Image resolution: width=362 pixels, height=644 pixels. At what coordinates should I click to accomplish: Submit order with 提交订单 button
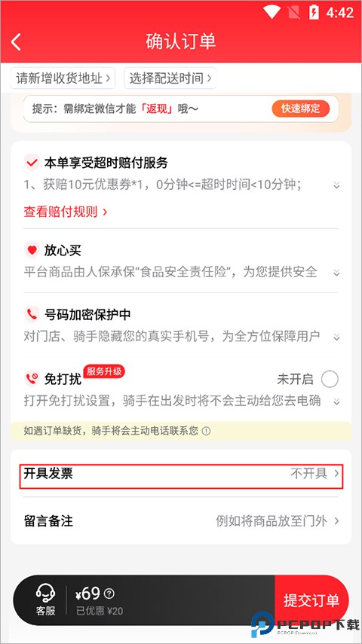pyautogui.click(x=311, y=600)
